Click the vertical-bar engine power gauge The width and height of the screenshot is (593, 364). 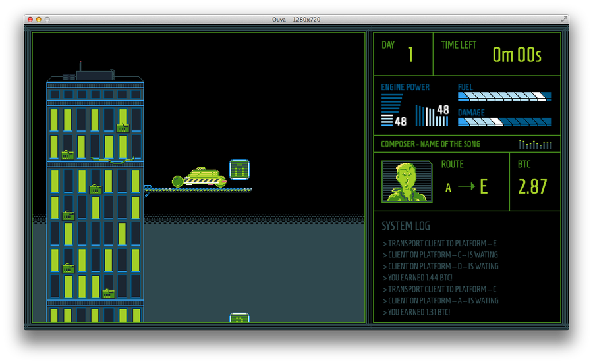[432, 116]
